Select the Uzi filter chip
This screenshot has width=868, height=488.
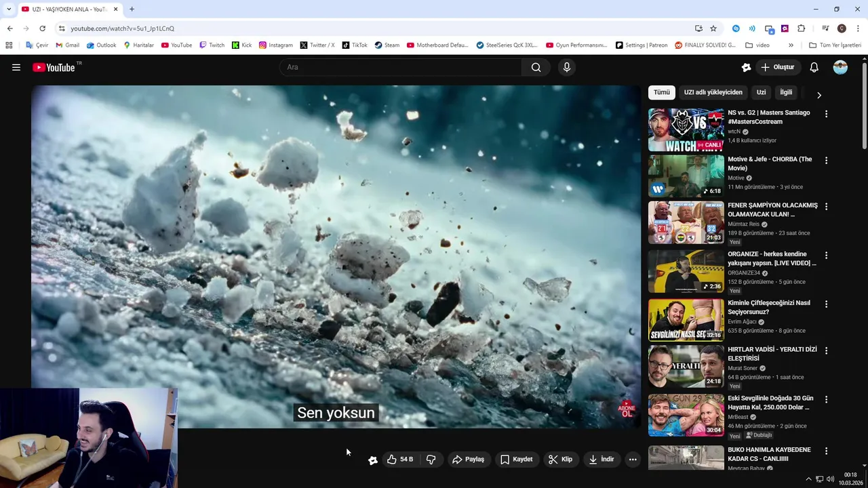[x=761, y=92]
